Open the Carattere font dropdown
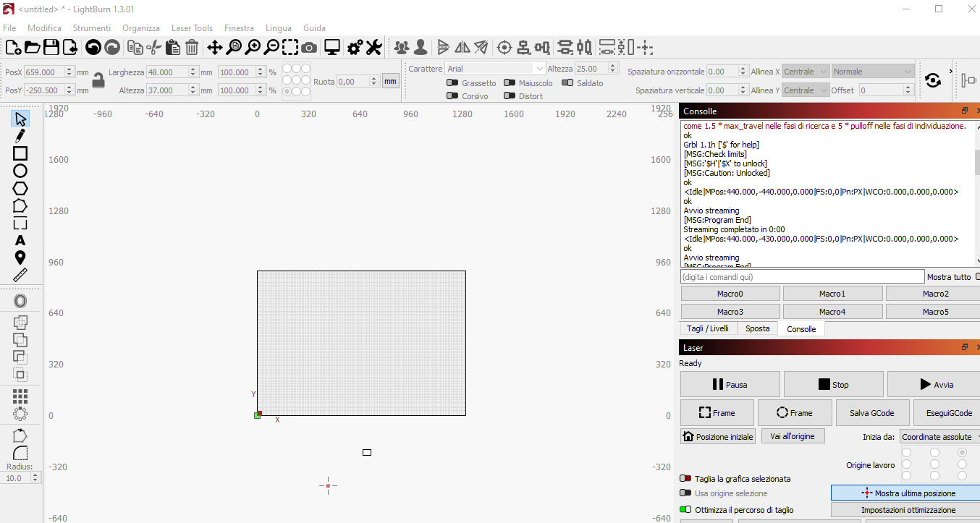The image size is (980, 523). coord(495,69)
